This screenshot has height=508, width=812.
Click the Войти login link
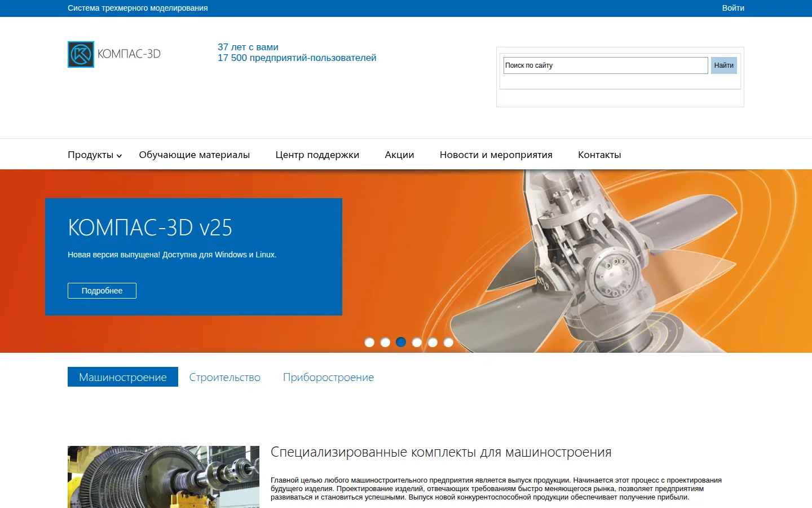733,8
